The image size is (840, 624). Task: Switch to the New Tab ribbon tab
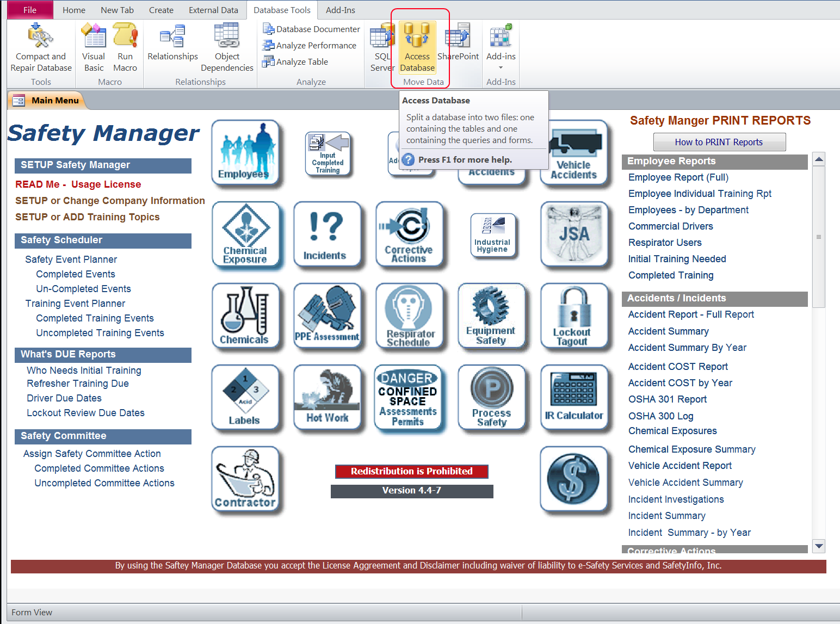click(x=117, y=10)
